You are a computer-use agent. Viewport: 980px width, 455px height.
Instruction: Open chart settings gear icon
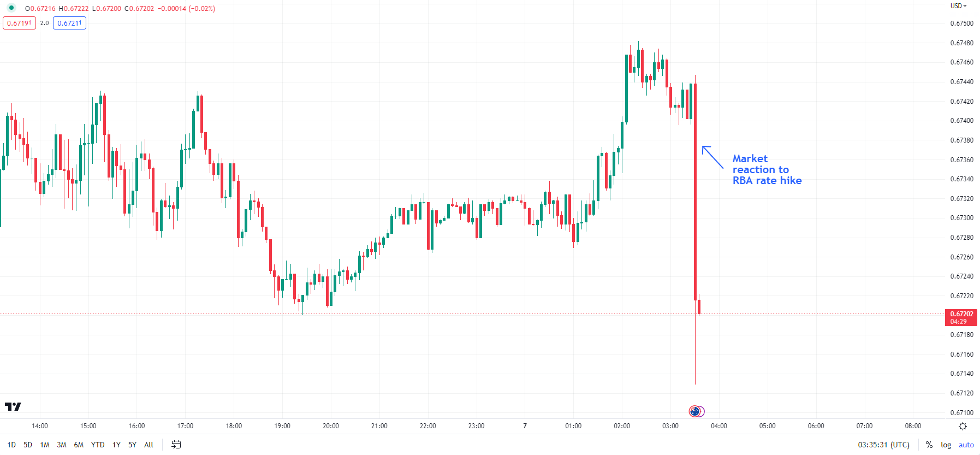click(963, 426)
